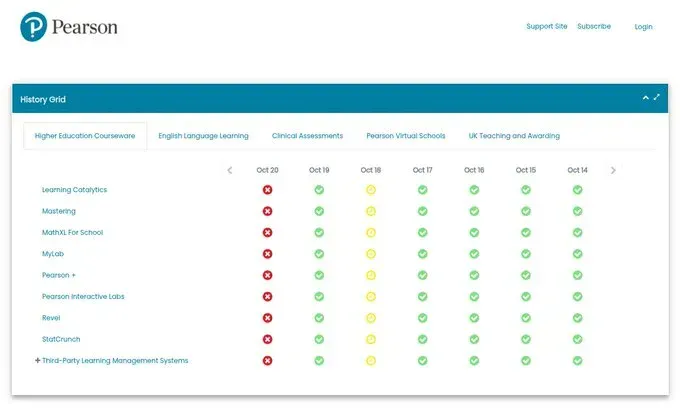Expand History Grid to full screen
Screen dimensions: 680x413
click(x=657, y=98)
